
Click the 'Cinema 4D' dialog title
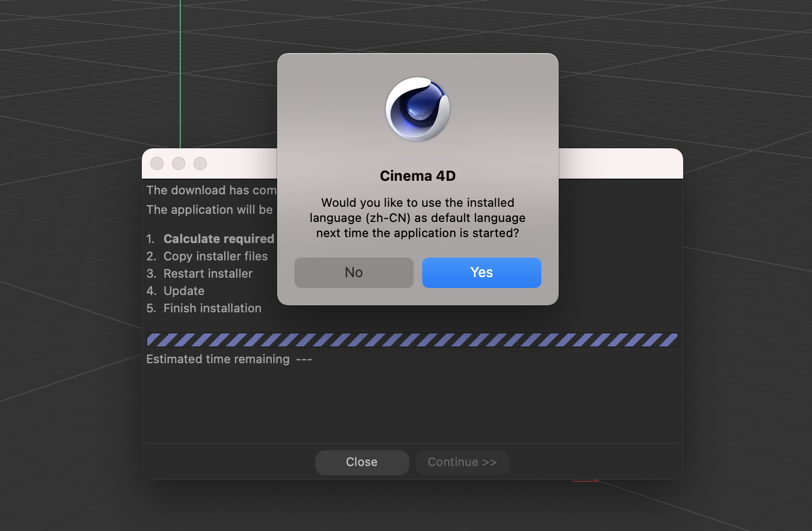(417, 176)
